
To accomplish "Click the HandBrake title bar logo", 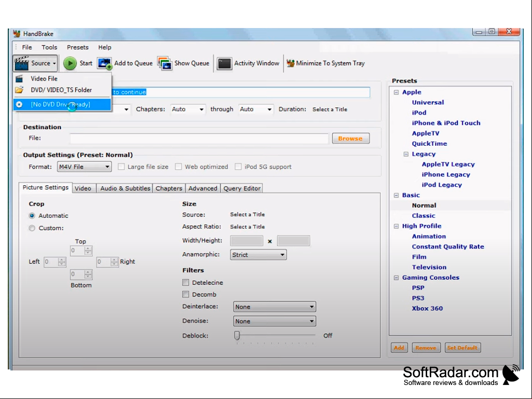I will (17, 34).
